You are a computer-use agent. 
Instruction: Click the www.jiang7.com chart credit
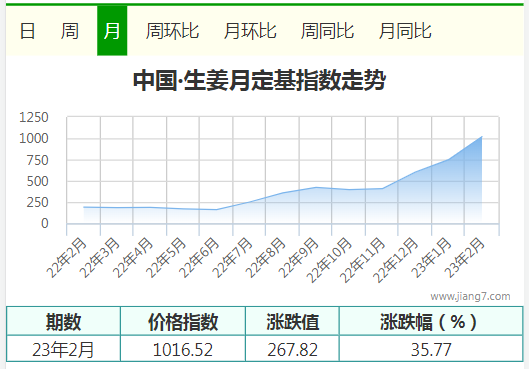(x=470, y=296)
